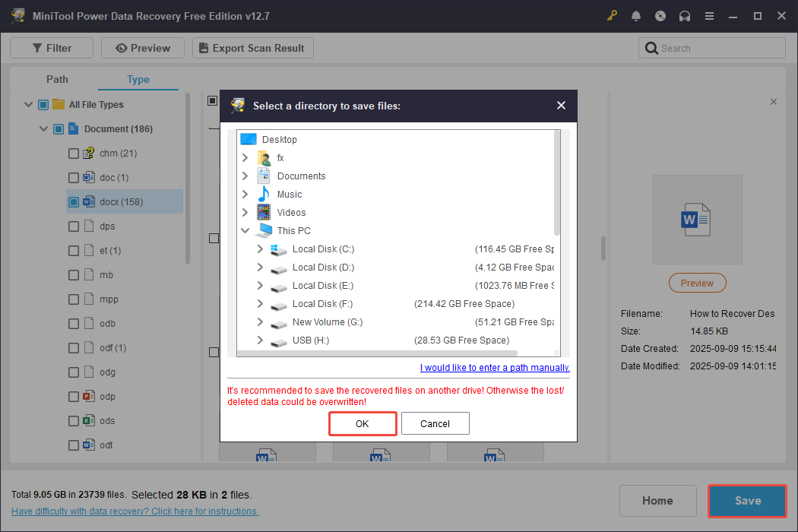Click the bootable media disc icon
The image size is (798, 532).
[x=660, y=15]
